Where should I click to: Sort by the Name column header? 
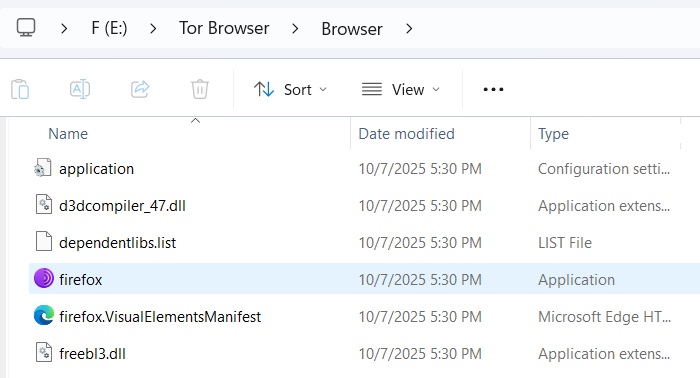click(x=68, y=133)
